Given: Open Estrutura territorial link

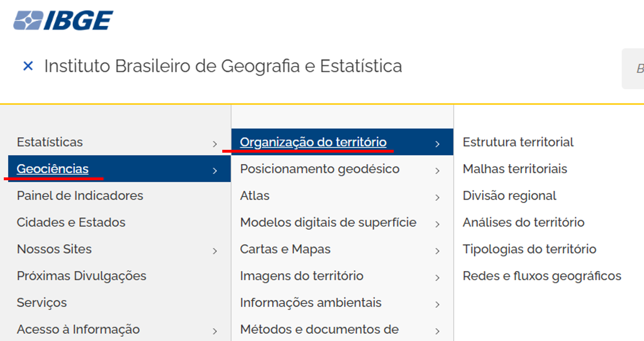Looking at the screenshot, I should coord(518,142).
